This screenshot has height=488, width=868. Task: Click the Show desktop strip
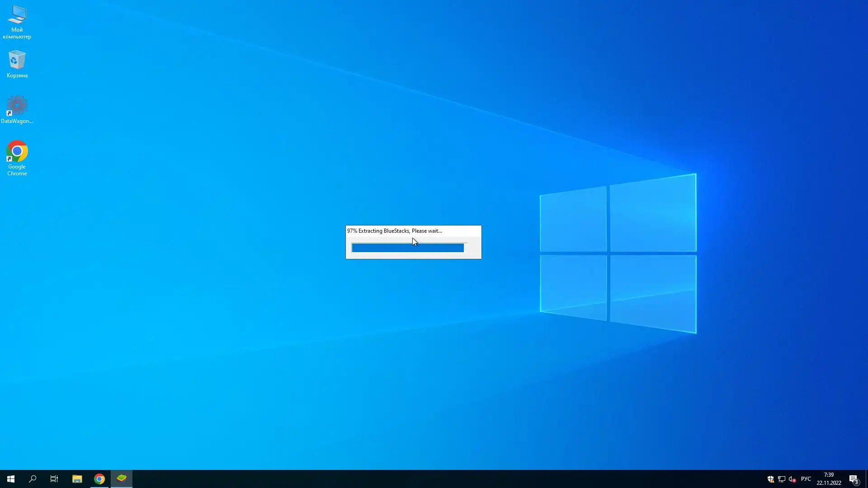coord(866,479)
